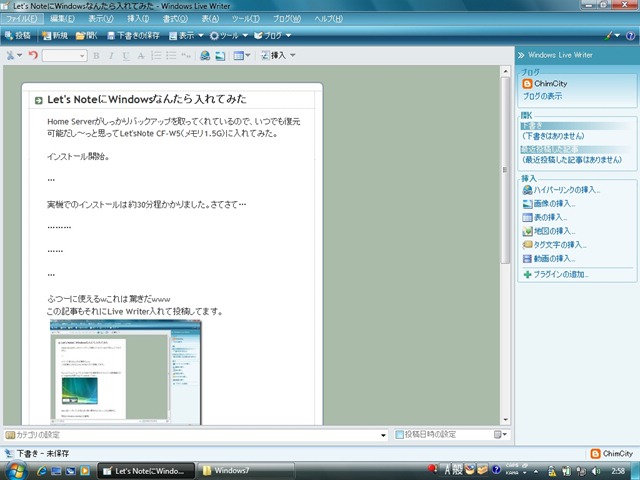Save the draft with 下書きの保存
Screen dimensions: 640x480
tap(133, 36)
